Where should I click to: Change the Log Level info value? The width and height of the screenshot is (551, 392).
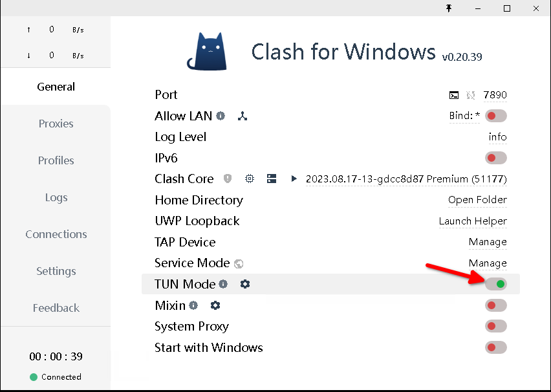[x=497, y=137]
